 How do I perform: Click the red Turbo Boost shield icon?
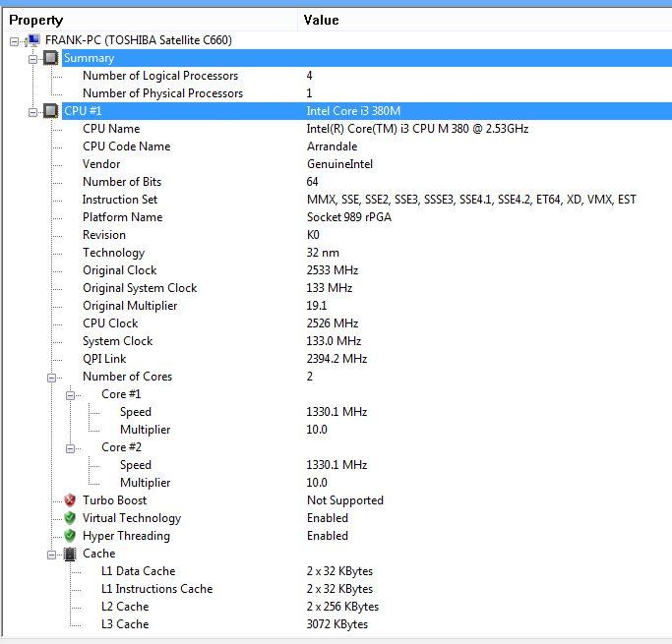tap(70, 500)
